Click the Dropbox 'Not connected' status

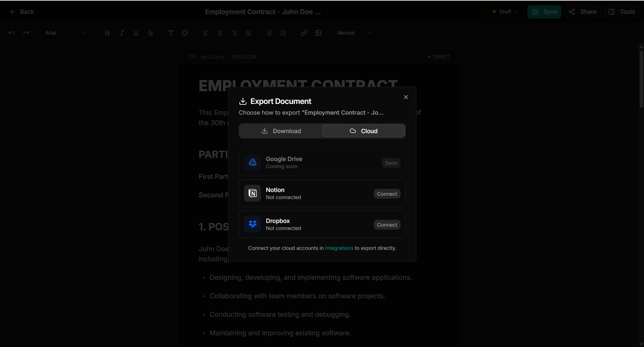pos(283,228)
